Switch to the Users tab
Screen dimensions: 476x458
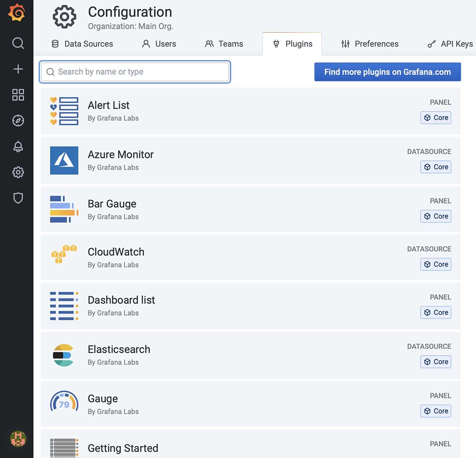coord(159,44)
